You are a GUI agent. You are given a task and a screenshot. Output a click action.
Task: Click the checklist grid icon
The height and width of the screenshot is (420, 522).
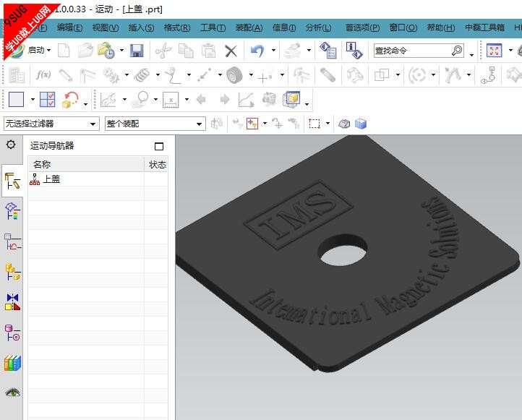point(47,99)
